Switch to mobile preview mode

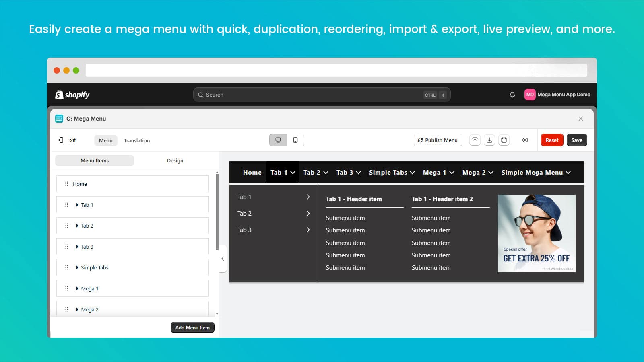pyautogui.click(x=295, y=140)
